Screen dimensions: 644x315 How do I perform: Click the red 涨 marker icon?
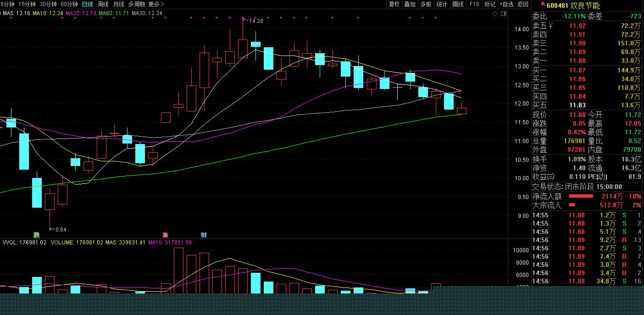[x=165, y=235]
